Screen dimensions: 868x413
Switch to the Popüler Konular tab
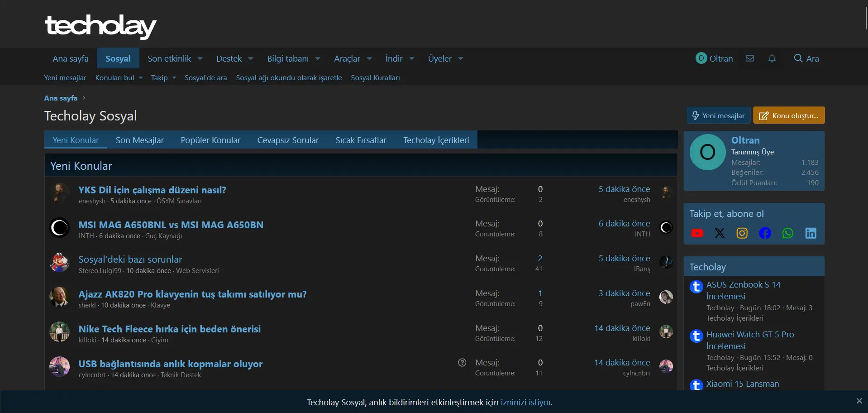tap(210, 140)
